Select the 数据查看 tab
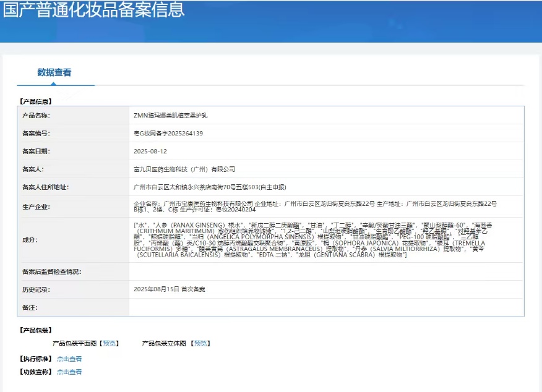542x392 pixels. click(x=54, y=72)
